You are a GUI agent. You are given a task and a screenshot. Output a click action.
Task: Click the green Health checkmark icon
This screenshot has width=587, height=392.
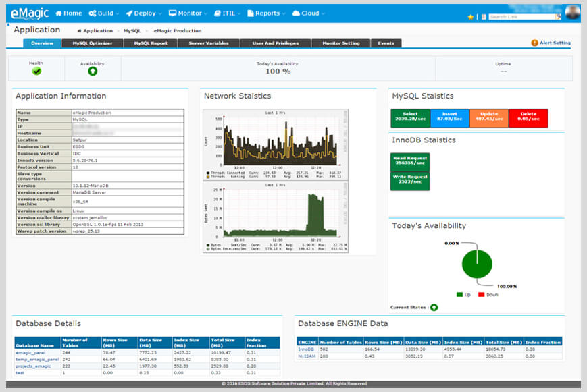coord(36,71)
